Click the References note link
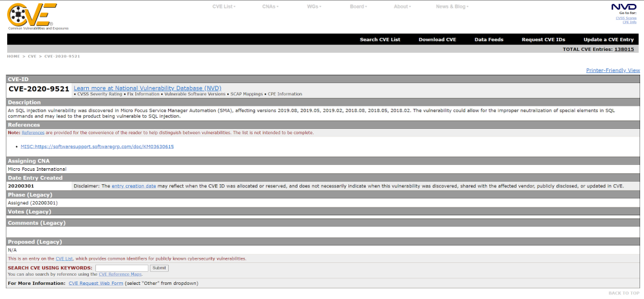 point(33,133)
